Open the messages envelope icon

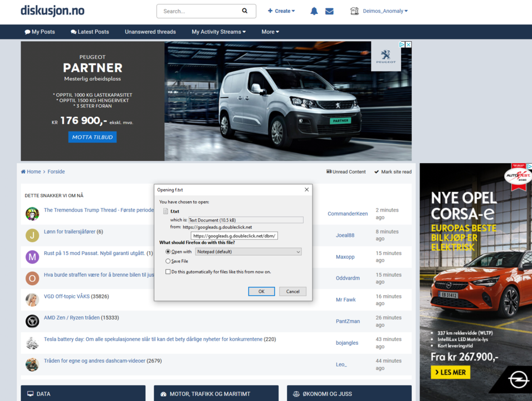pyautogui.click(x=329, y=11)
